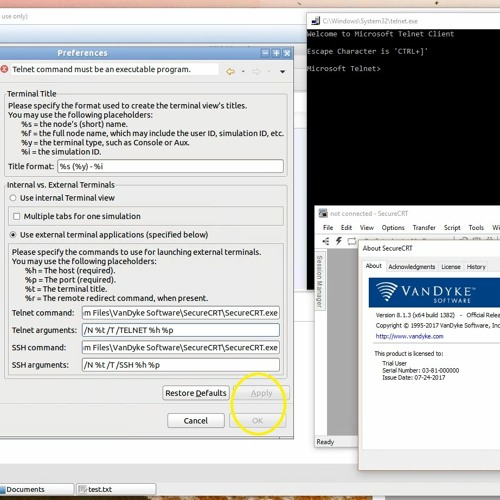Click the Telnet command error message text
Screen dimensions: 500x500
(x=102, y=69)
